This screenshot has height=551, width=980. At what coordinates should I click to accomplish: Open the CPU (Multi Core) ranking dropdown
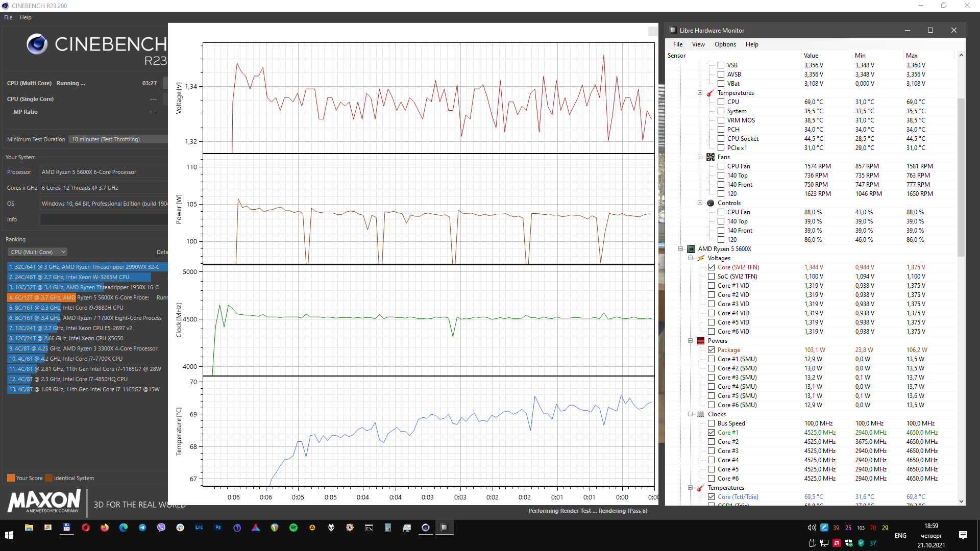[x=38, y=252]
